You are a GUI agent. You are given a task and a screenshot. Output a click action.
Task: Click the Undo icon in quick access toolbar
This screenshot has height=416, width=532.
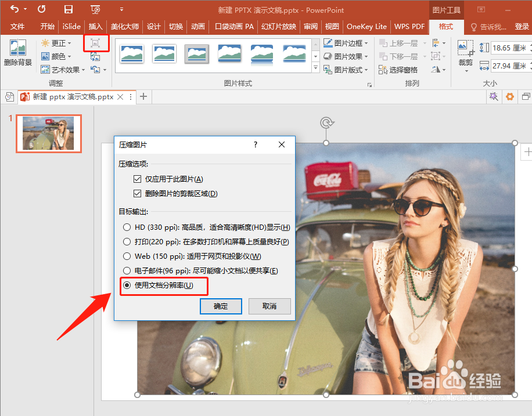click(15, 9)
